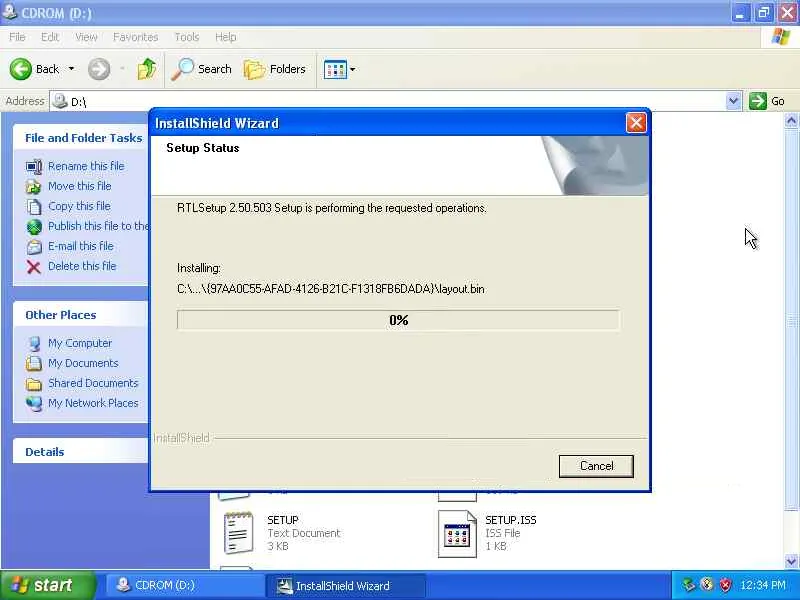800x600 pixels.
Task: Toggle the Folders pane button
Action: (x=275, y=69)
